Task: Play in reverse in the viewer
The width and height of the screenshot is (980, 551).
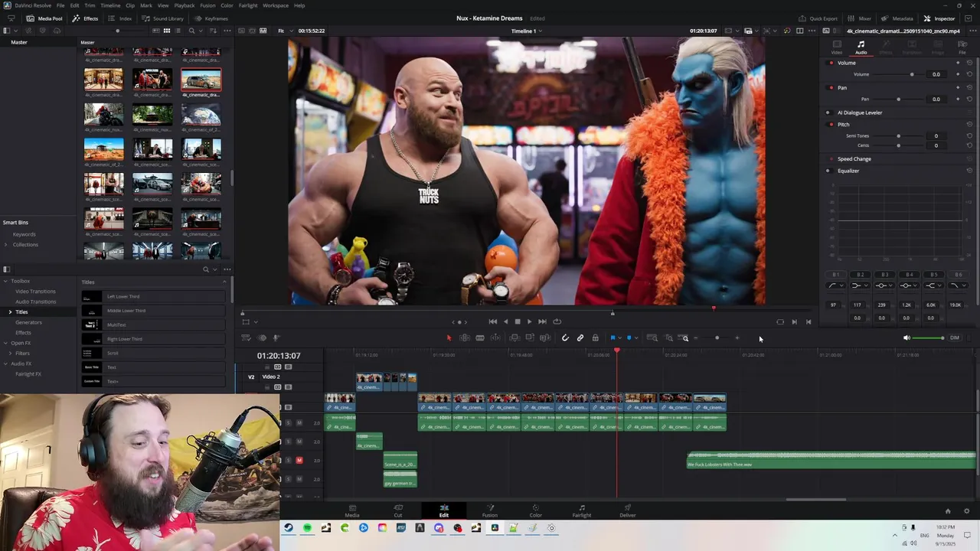Action: [x=505, y=321]
